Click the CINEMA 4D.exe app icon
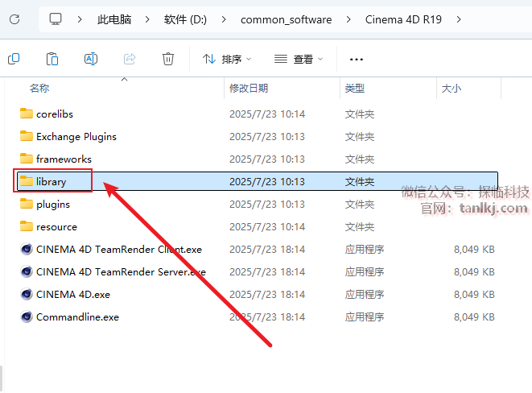 click(27, 294)
